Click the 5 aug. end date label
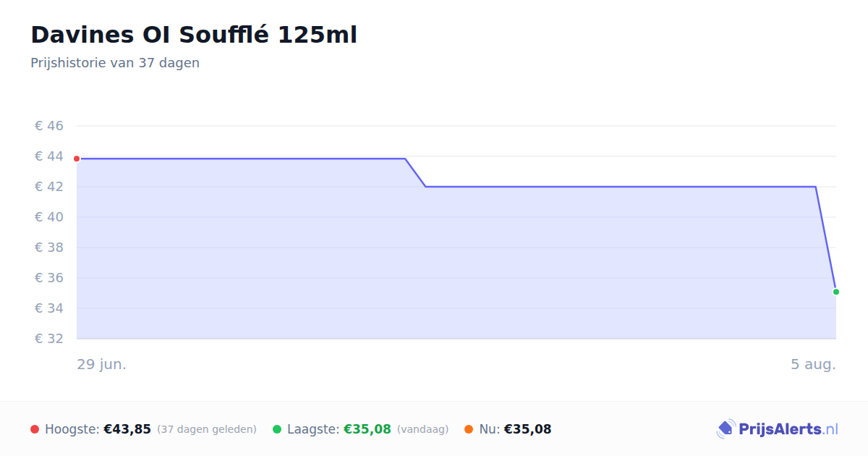This screenshot has height=456, width=868. point(813,364)
